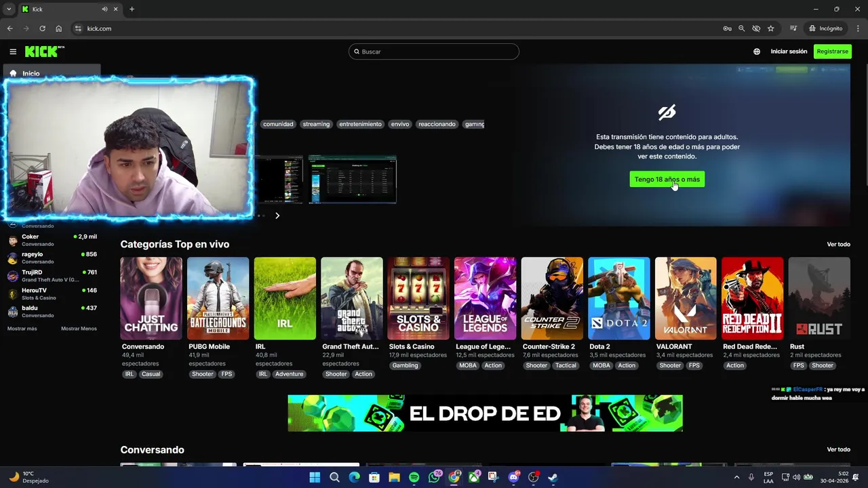The height and width of the screenshot is (488, 868).
Task: Select Inicio in the sidebar
Action: click(x=52, y=73)
